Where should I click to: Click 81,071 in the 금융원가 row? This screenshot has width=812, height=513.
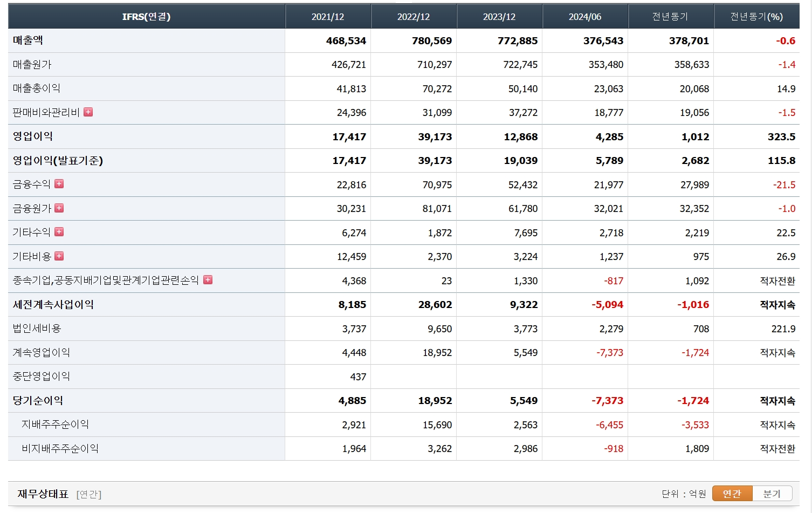click(437, 209)
